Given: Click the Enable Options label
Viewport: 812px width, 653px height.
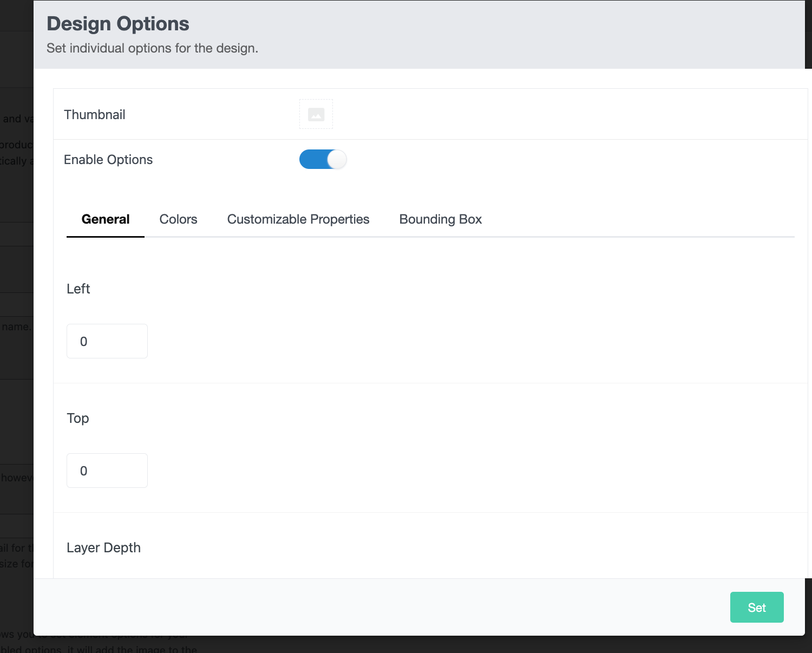Looking at the screenshot, I should [x=108, y=160].
